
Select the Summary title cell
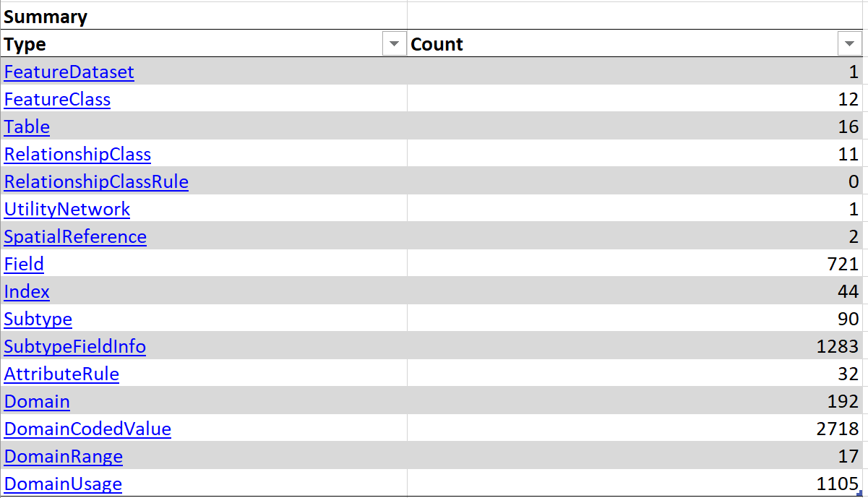[46, 17]
